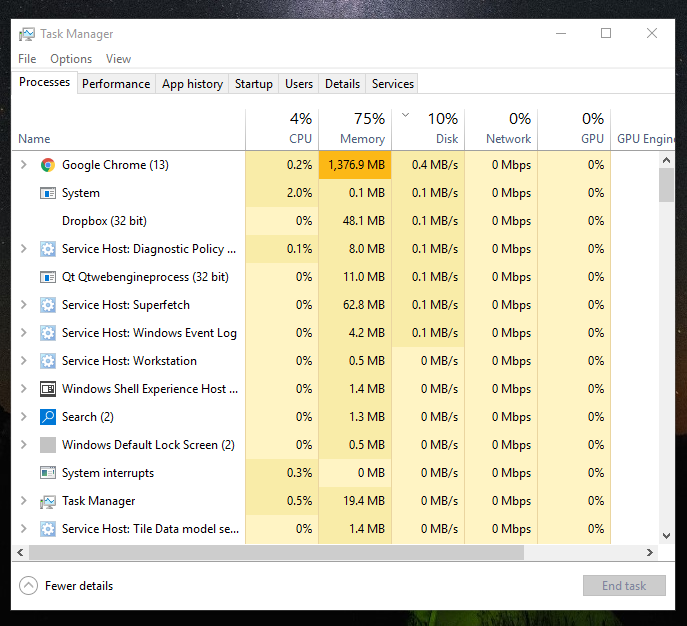
Task: Expand Service Host: Tile Data model row
Action: (x=24, y=529)
